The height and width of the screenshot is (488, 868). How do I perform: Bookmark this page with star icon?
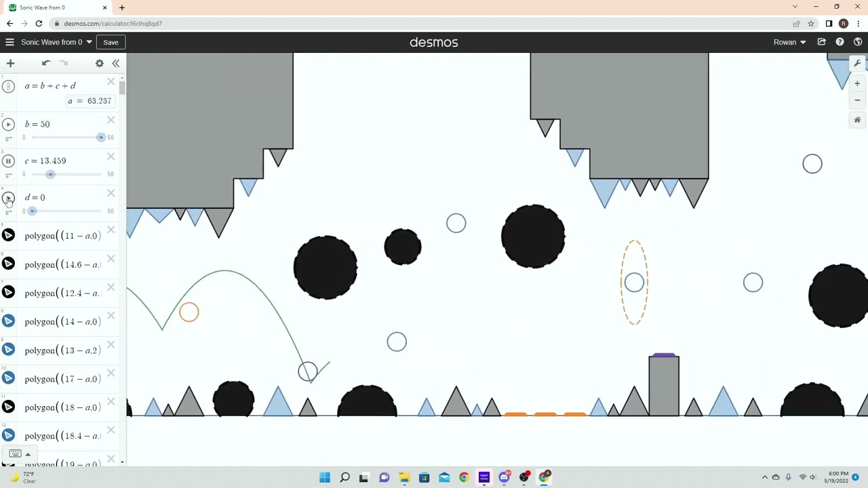point(811,24)
